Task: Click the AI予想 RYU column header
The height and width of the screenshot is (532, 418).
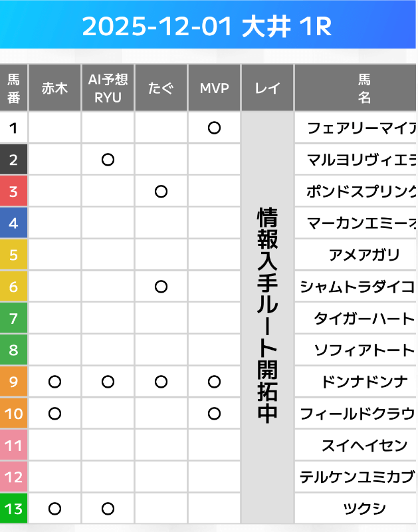Action: [x=108, y=88]
